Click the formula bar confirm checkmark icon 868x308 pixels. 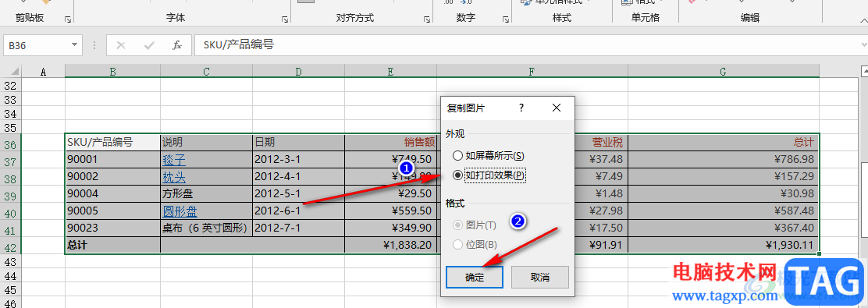149,45
